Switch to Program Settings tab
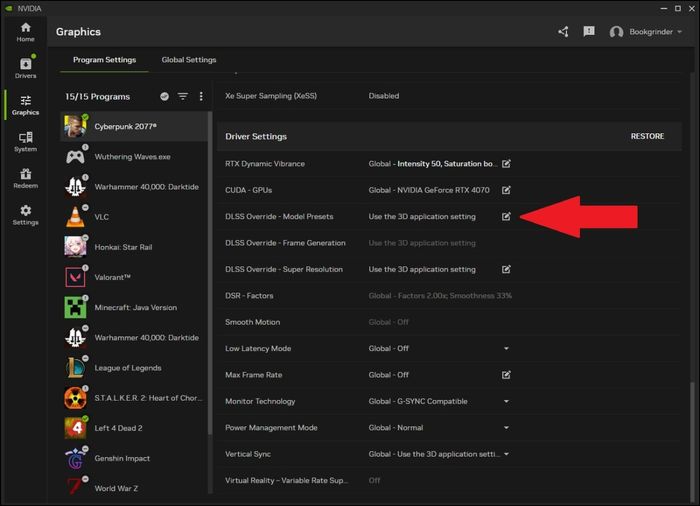 coord(104,60)
